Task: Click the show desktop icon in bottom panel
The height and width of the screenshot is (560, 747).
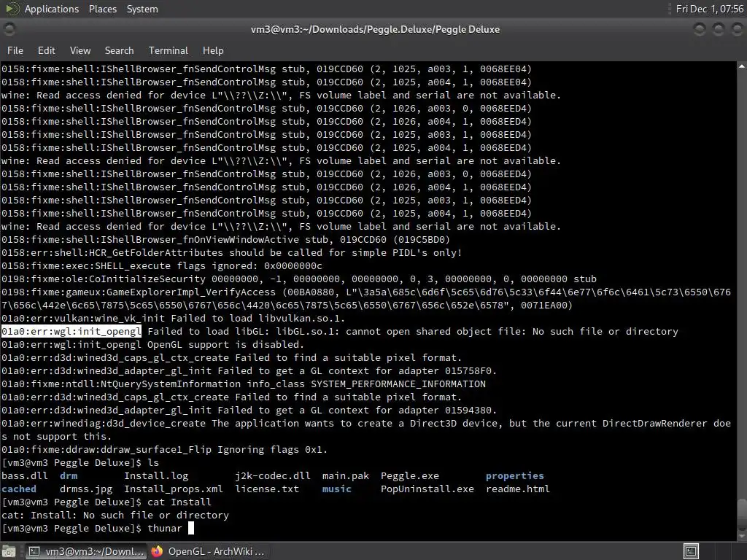Action: (9, 551)
